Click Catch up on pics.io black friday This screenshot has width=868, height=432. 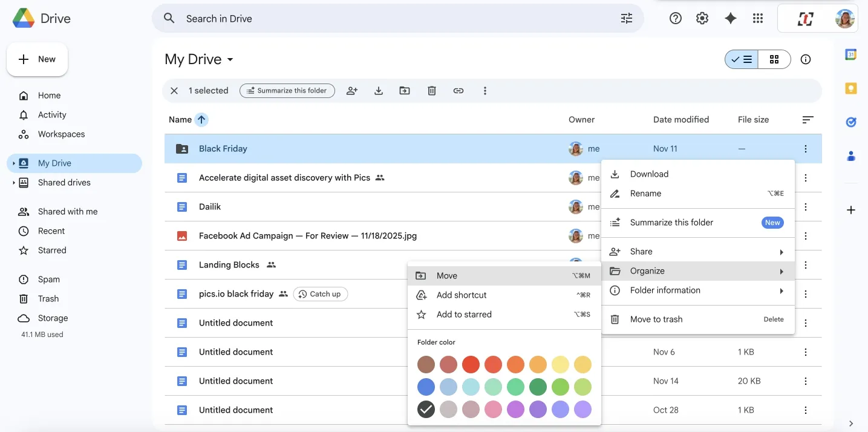coord(321,293)
